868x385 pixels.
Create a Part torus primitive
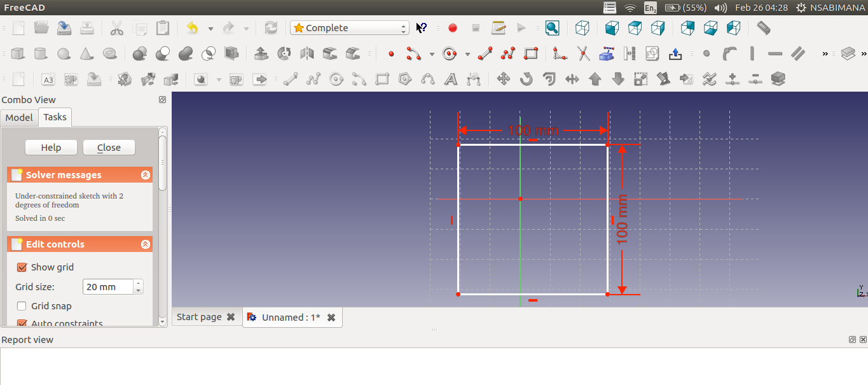[x=109, y=53]
